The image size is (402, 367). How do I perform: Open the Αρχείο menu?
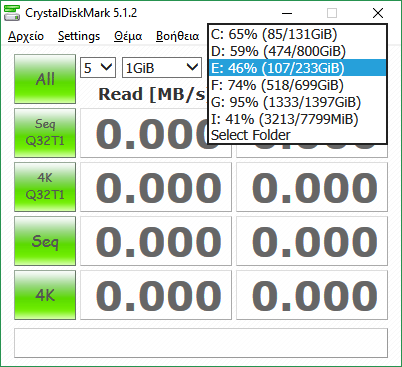click(26, 36)
